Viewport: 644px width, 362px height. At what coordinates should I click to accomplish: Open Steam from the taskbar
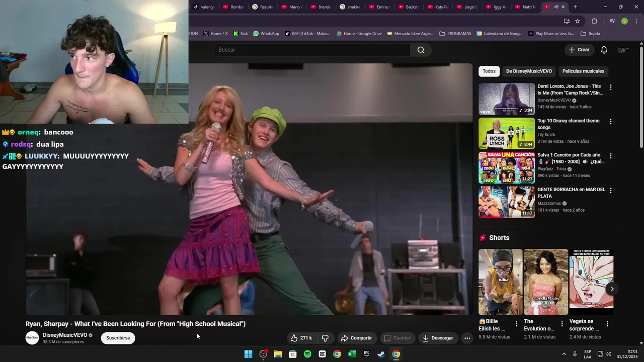click(x=381, y=354)
